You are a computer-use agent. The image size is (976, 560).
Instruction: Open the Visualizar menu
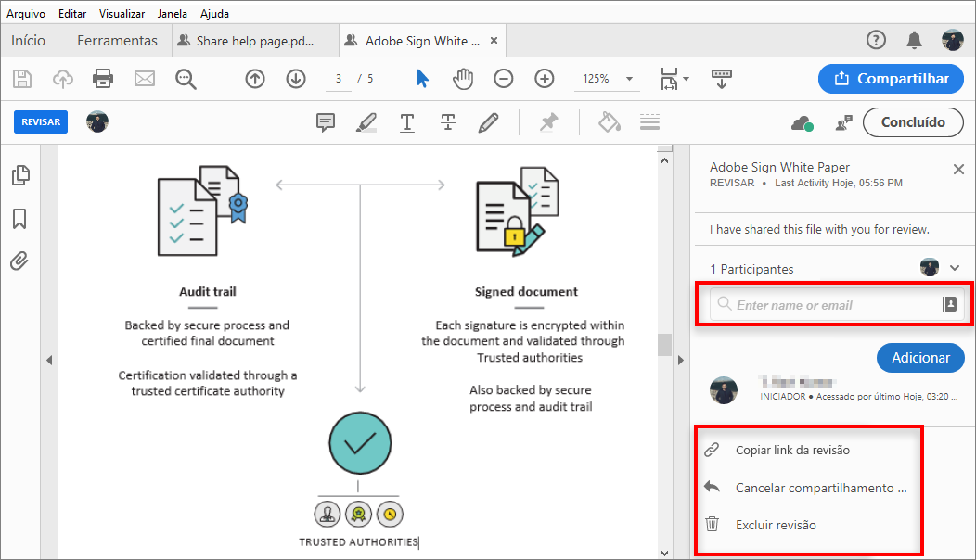pyautogui.click(x=122, y=14)
